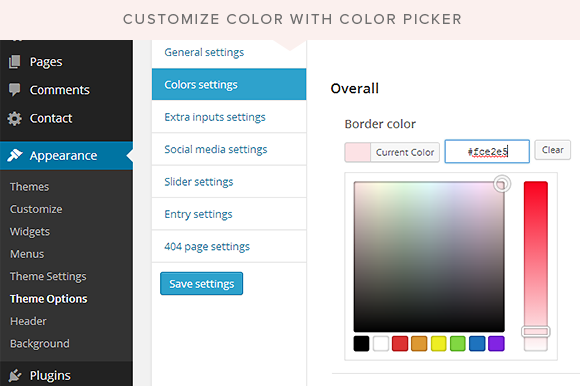
Task: Click the vertical saturation slider handle
Action: click(x=536, y=332)
